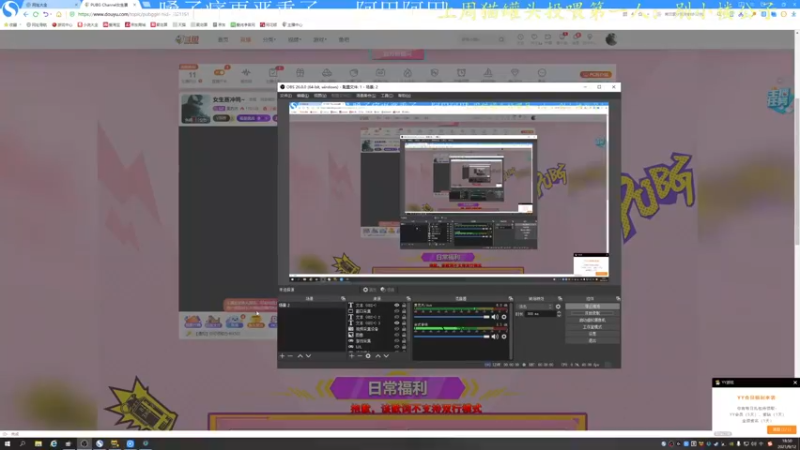Screen dimensions: 800x450
Task: Open the OBS 场景集合 menu
Action: 365,95
